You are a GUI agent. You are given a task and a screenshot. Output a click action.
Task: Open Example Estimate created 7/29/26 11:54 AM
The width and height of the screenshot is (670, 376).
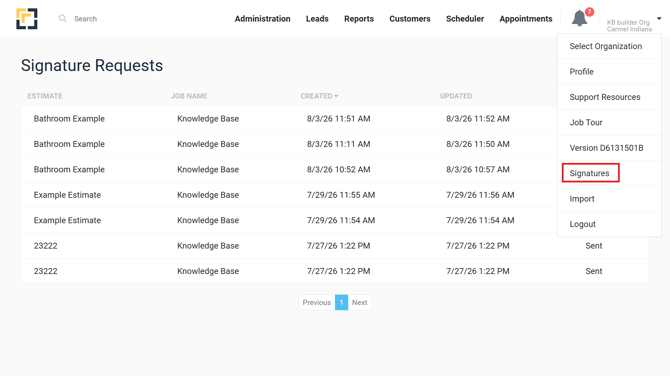68,220
